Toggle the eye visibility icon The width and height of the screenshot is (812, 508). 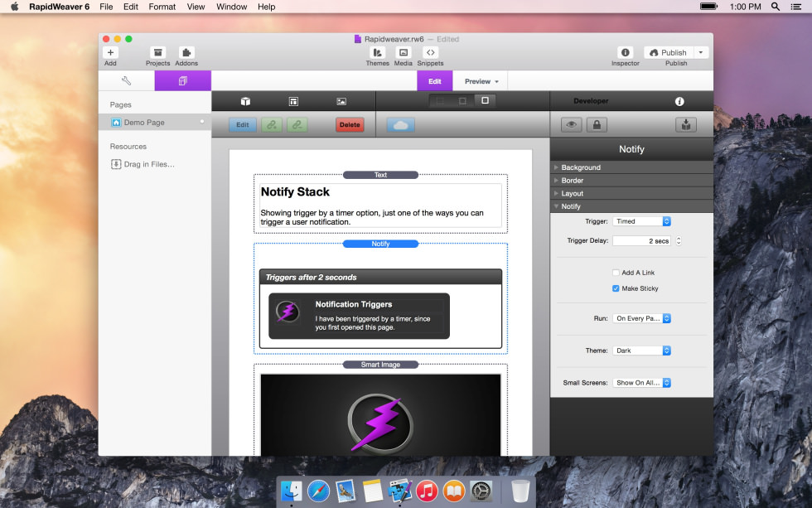571,125
